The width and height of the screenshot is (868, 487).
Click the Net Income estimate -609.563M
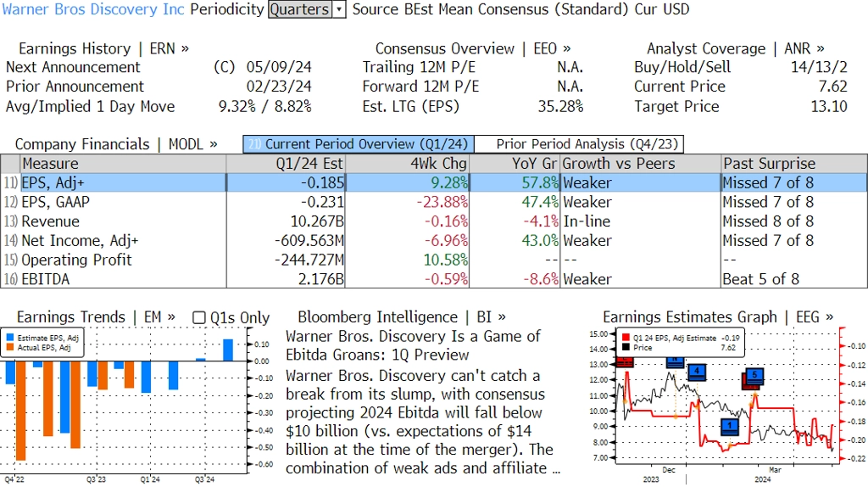(309, 241)
